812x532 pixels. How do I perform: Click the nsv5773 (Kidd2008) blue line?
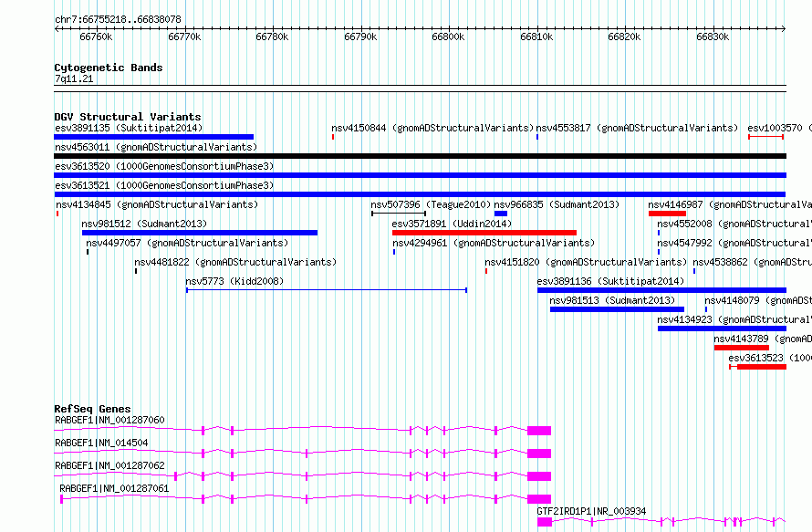[x=327, y=290]
